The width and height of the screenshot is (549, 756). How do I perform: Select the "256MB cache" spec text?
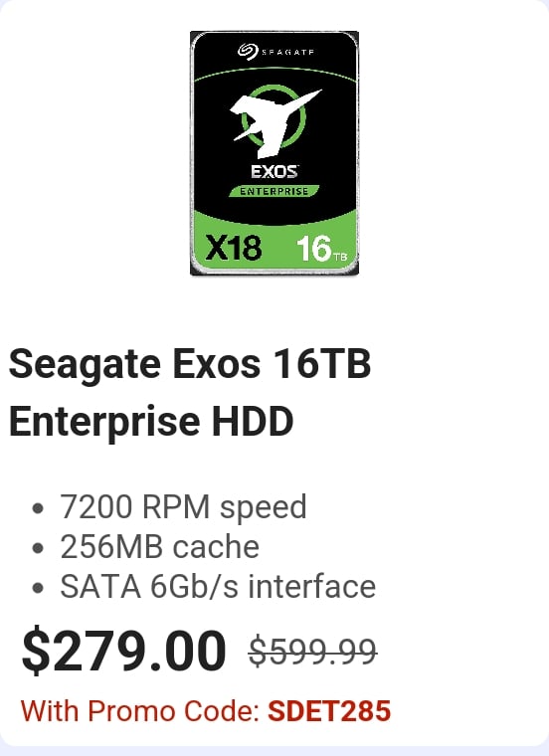[x=159, y=547]
